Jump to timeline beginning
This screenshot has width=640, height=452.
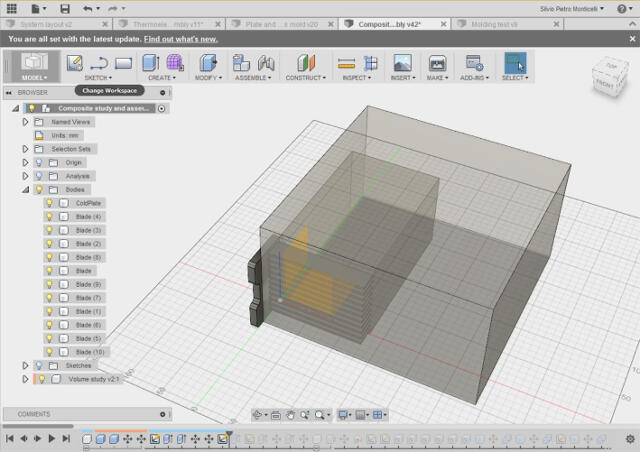click(x=10, y=439)
